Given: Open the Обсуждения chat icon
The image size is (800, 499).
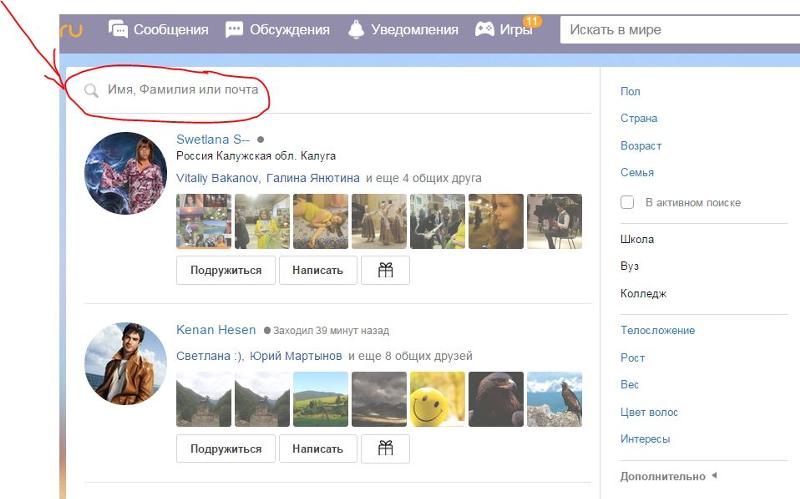Looking at the screenshot, I should point(234,29).
